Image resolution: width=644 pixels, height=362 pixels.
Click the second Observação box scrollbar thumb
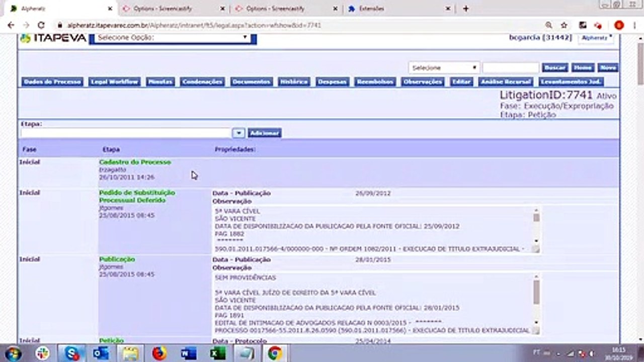tap(536, 292)
